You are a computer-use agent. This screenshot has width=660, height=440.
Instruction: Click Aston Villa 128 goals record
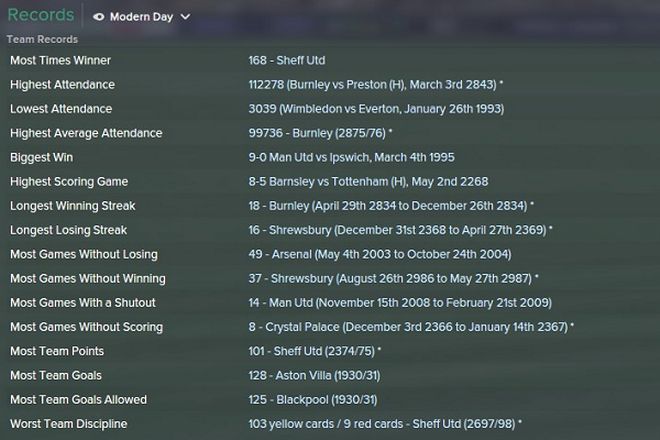point(314,376)
